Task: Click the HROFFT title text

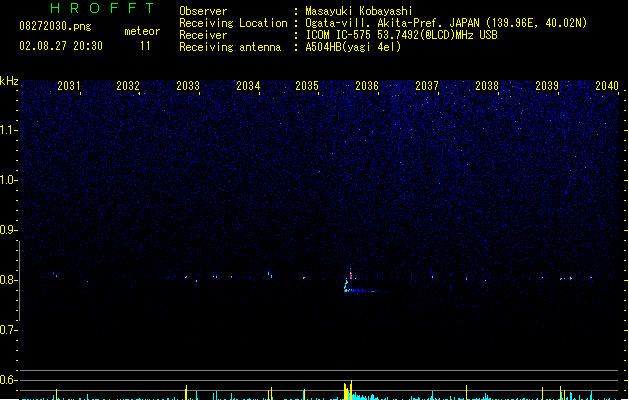Action: click(102, 8)
